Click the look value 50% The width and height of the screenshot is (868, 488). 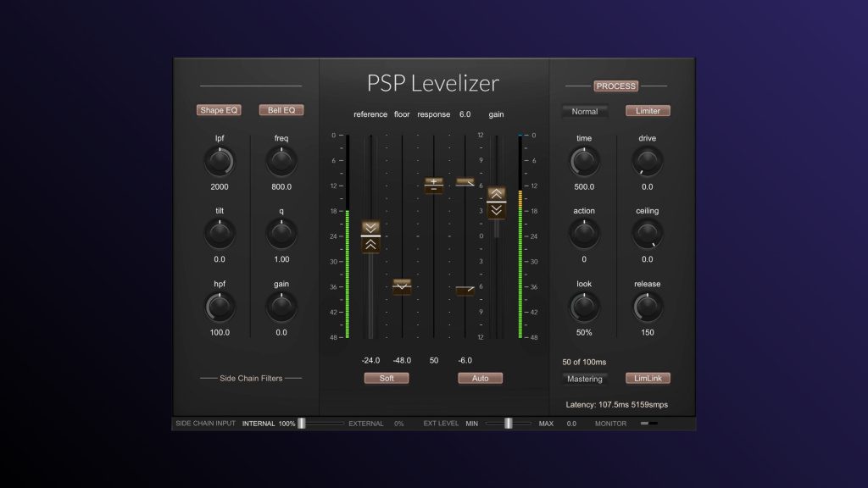click(584, 332)
